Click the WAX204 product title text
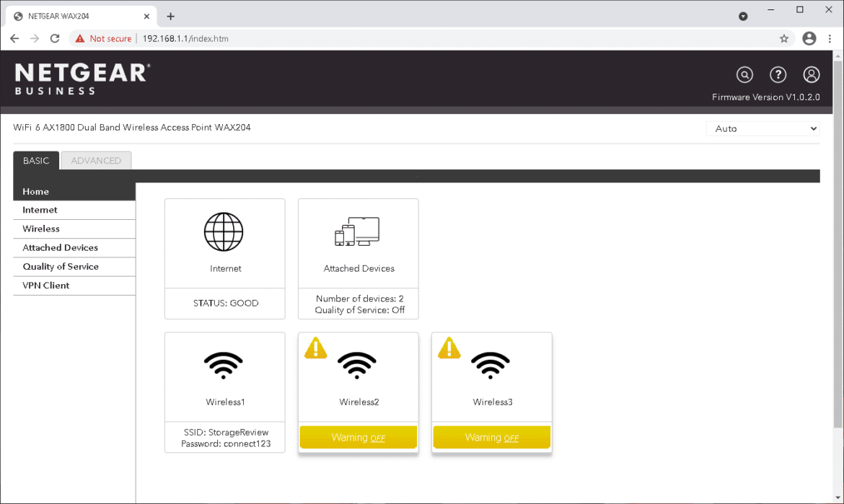The image size is (844, 504). tap(132, 128)
